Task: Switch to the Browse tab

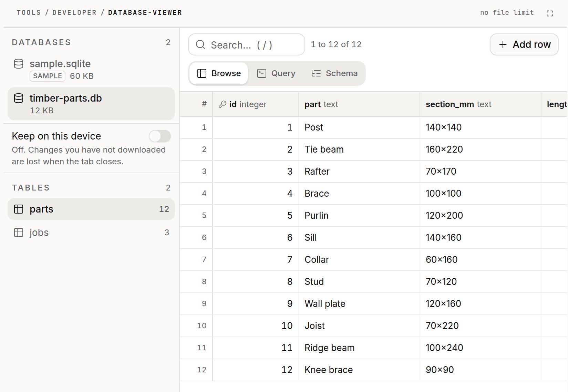Action: point(219,73)
